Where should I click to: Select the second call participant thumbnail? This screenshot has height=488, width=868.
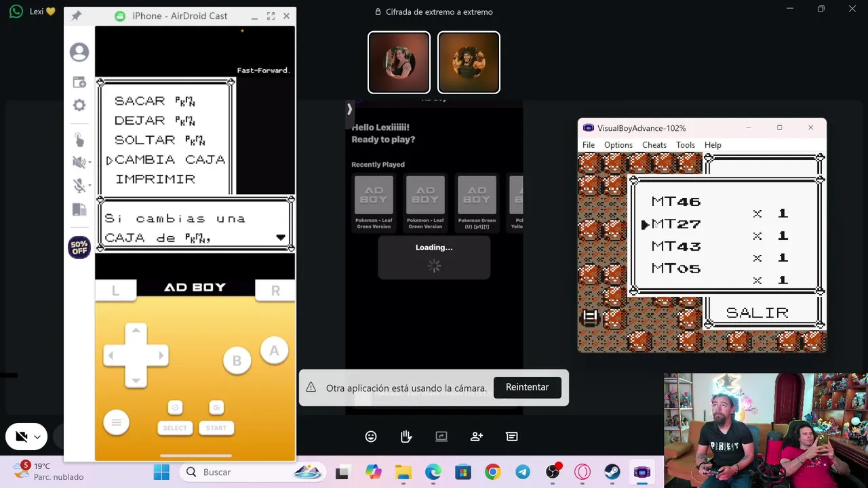pos(469,62)
